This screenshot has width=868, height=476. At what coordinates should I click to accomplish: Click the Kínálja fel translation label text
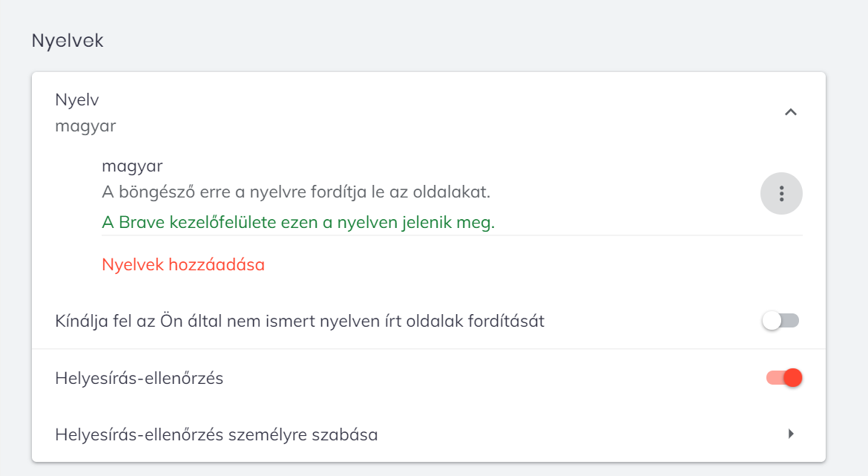coord(300,322)
